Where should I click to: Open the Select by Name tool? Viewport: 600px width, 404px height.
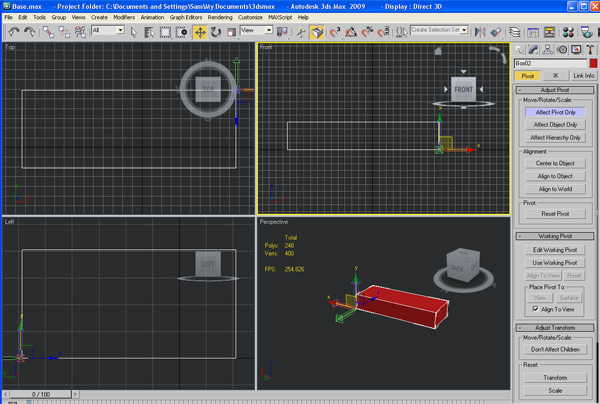pyautogui.click(x=149, y=32)
